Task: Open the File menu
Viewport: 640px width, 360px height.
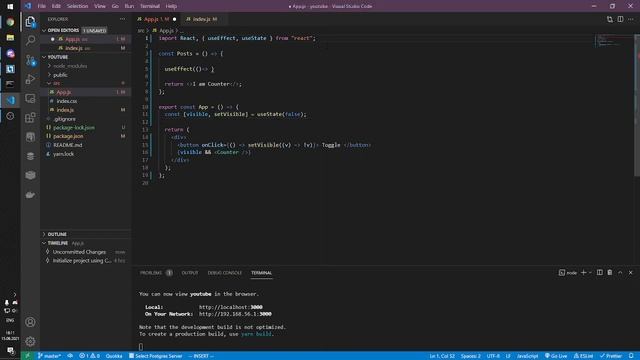Action: (x=42, y=6)
